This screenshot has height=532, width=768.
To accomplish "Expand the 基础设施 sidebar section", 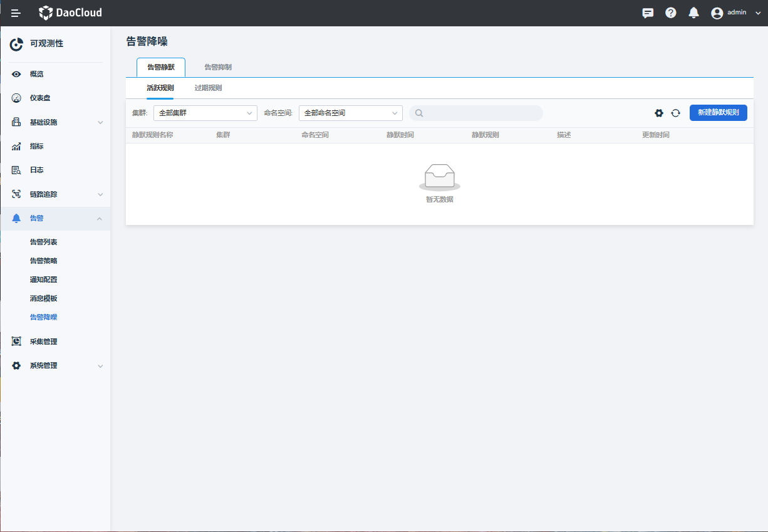I will click(x=55, y=122).
